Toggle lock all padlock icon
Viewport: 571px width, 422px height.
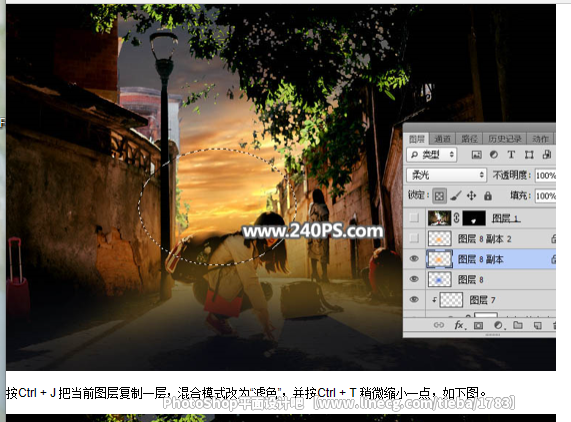pos(488,196)
